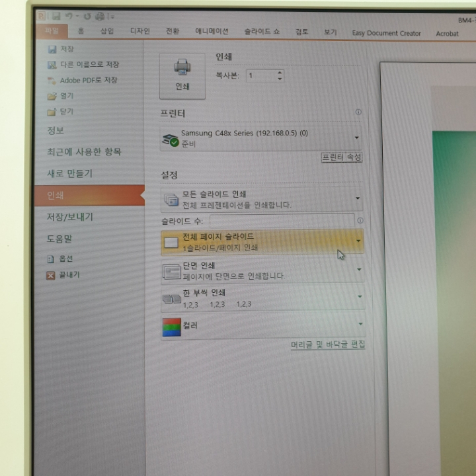Switch to the File (파일) tab
The width and height of the screenshot is (476, 476).
pos(52,30)
